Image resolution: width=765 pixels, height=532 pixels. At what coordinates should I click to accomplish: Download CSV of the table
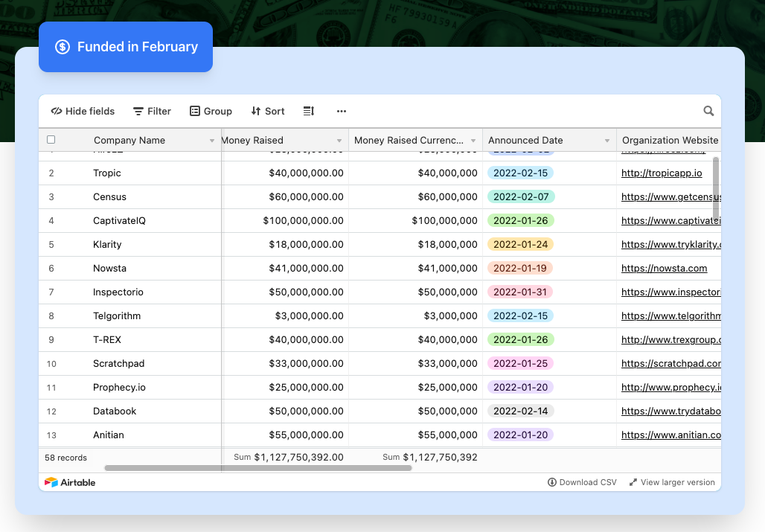(x=582, y=482)
